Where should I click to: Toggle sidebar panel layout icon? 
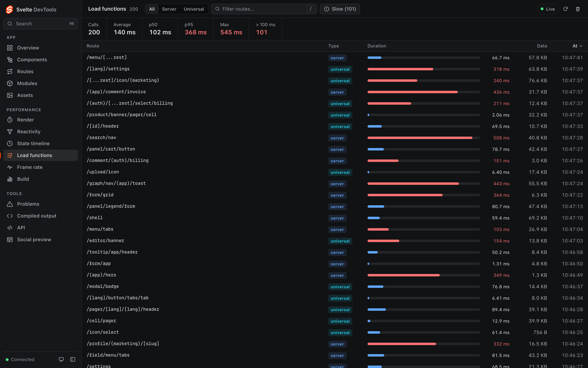click(x=73, y=359)
